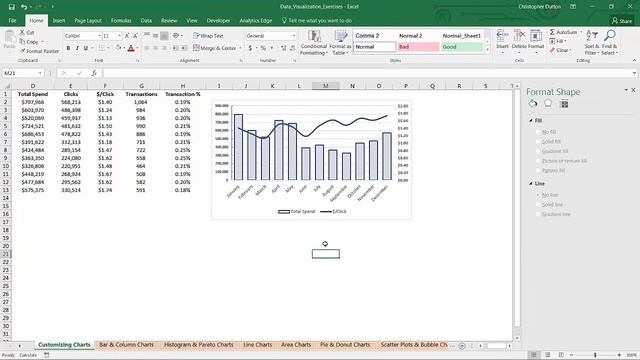Open the Fill & Line bucket tab
640x360 pixels.
(533, 104)
